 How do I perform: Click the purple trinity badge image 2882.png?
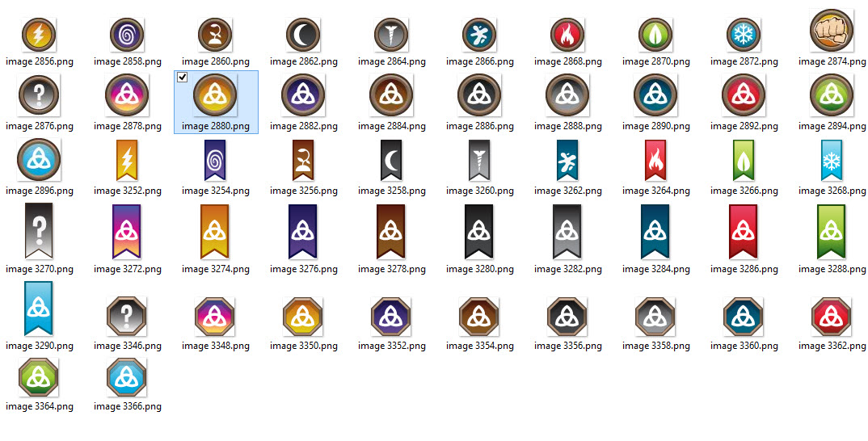303,95
